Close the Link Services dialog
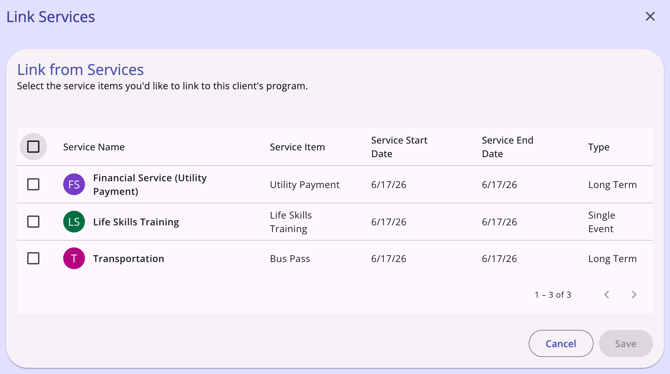Viewport: 670px width, 374px height. point(650,17)
